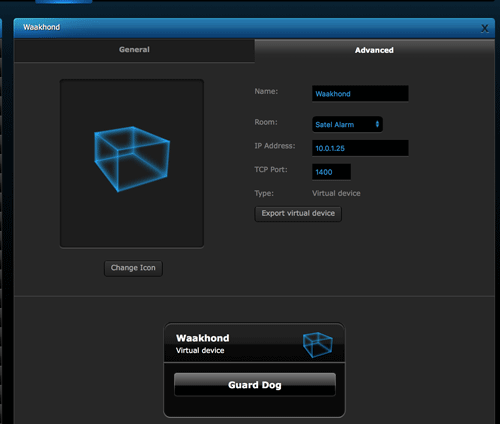Switch to the General tab

tap(134, 50)
